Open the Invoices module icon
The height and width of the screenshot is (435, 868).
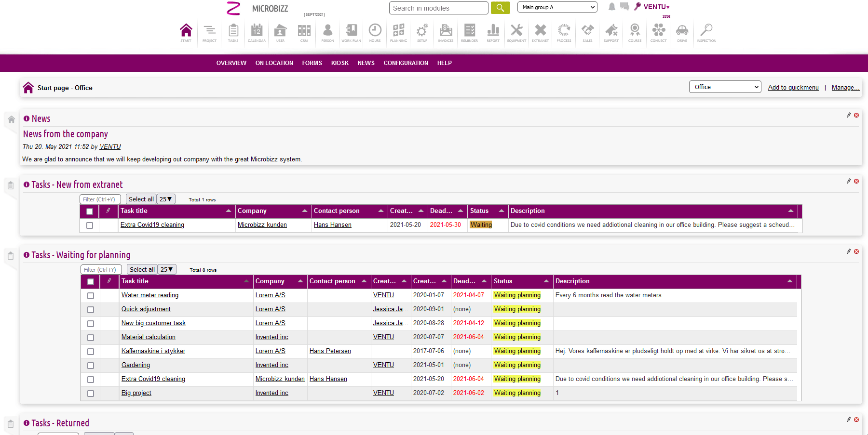point(446,32)
